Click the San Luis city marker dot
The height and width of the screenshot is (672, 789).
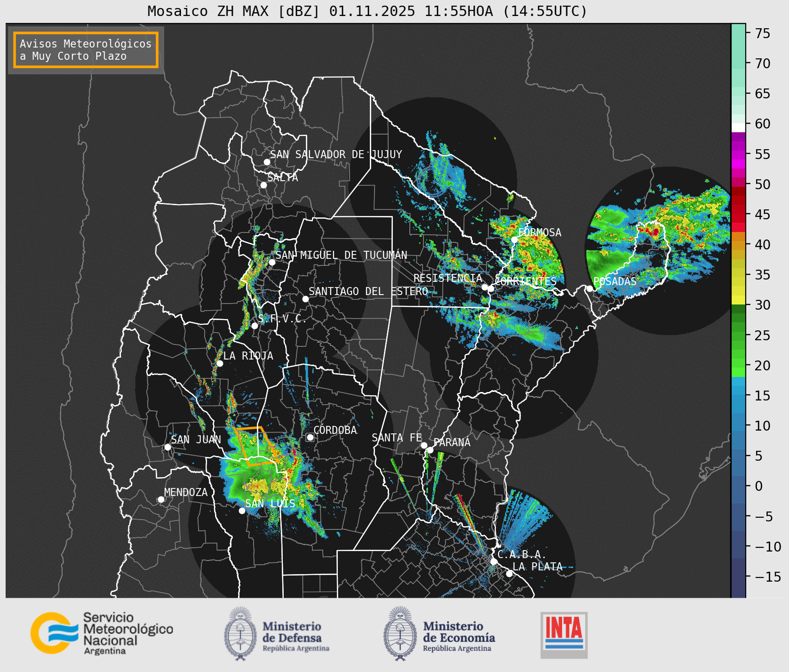(x=242, y=511)
